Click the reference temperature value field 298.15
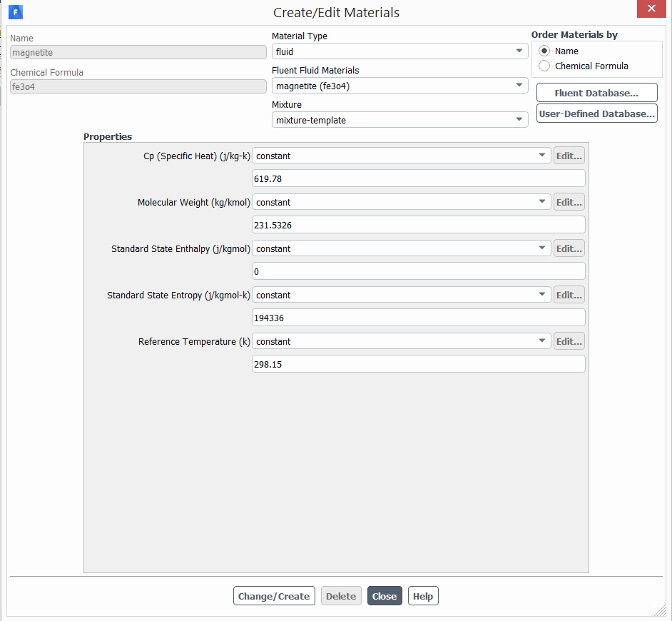Screen dimensions: 672x621 tap(418, 364)
